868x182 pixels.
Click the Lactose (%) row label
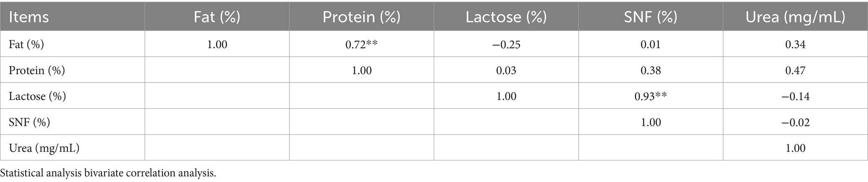(x=37, y=96)
